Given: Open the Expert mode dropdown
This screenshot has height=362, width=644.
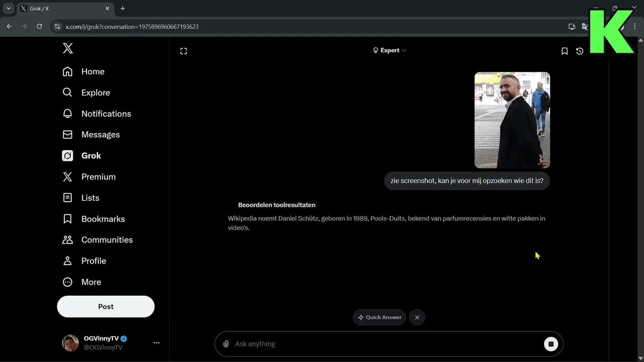Looking at the screenshot, I should (x=389, y=50).
